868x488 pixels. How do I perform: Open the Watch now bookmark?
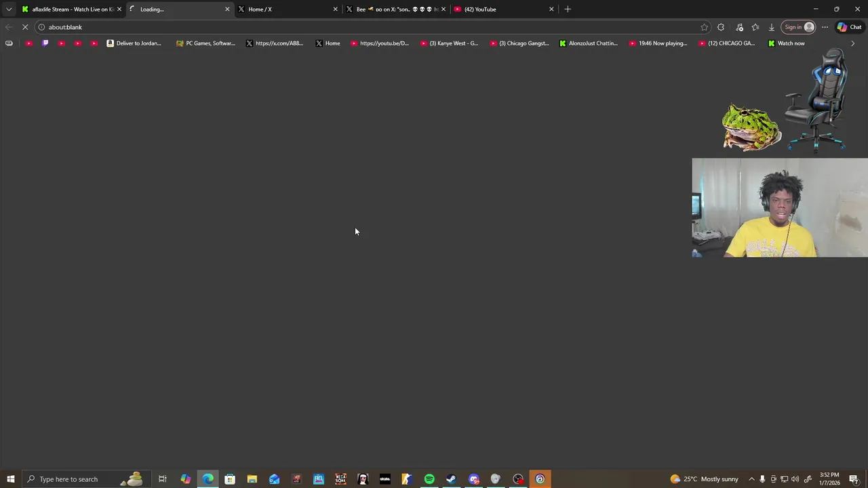(x=787, y=43)
